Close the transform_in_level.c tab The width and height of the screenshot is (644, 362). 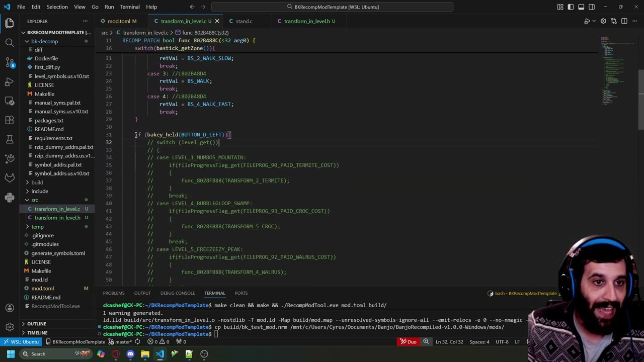(x=217, y=21)
